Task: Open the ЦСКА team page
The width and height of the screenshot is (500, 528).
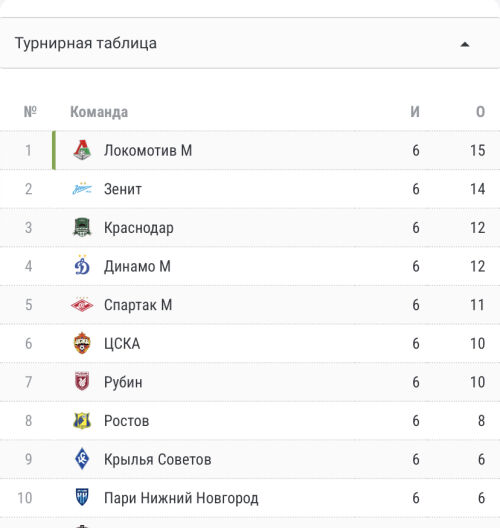Action: [x=122, y=344]
